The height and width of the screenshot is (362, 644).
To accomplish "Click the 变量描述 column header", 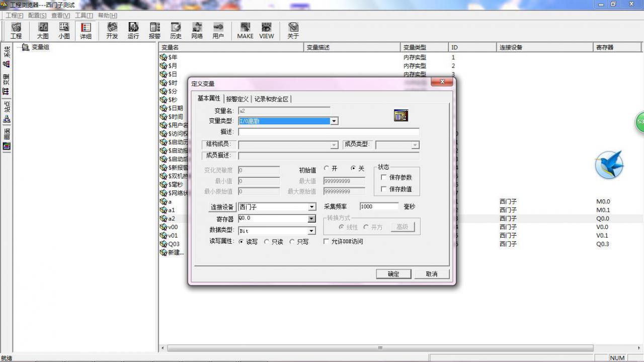I will [x=353, y=47].
